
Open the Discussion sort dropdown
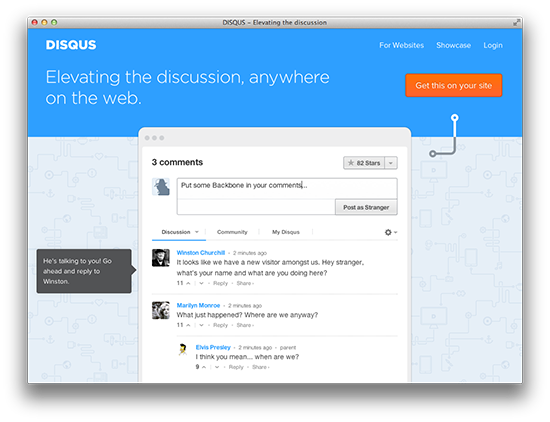(x=179, y=232)
